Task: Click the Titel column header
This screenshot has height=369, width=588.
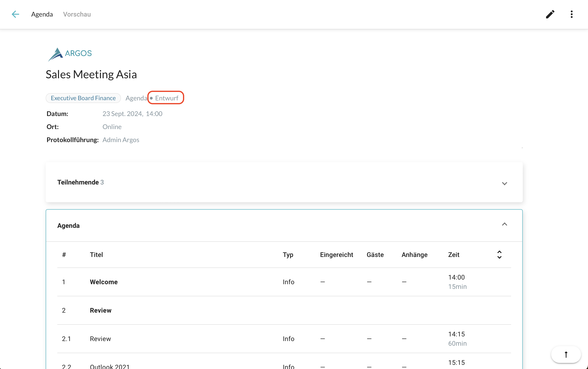Action: 96,255
